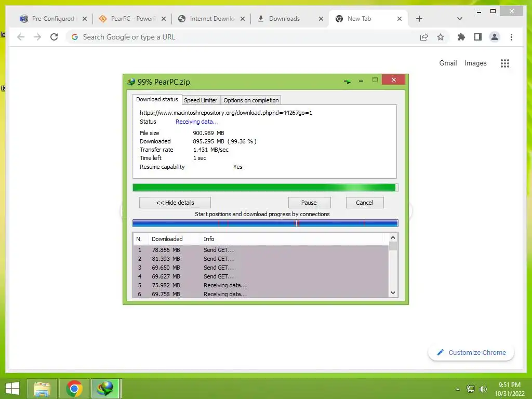Reload the page with refresh icon

[x=54, y=37]
